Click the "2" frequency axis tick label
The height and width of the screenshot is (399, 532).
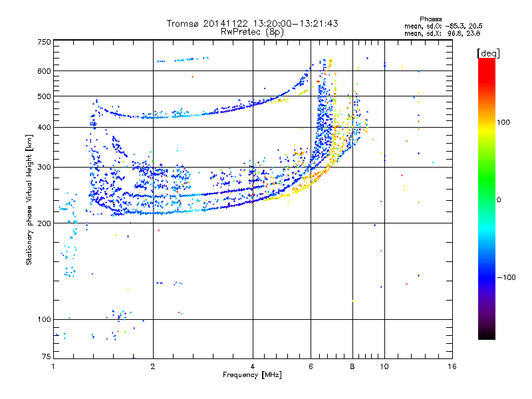pyautogui.click(x=153, y=366)
